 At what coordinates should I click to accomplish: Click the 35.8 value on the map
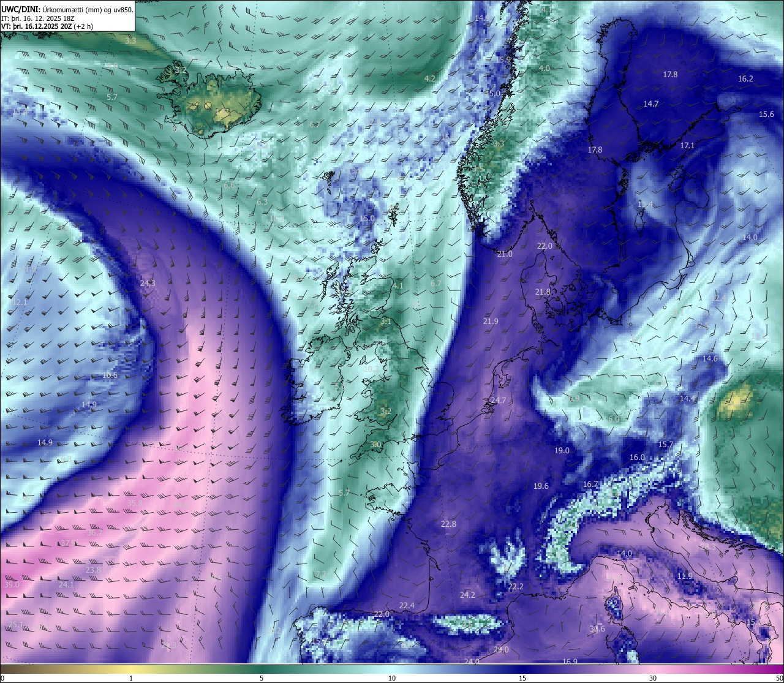135,503
